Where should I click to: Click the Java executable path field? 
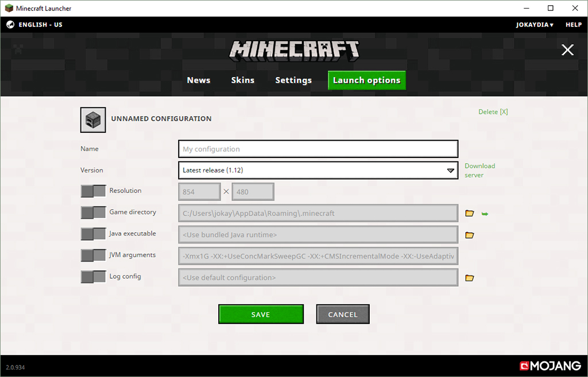pos(318,234)
